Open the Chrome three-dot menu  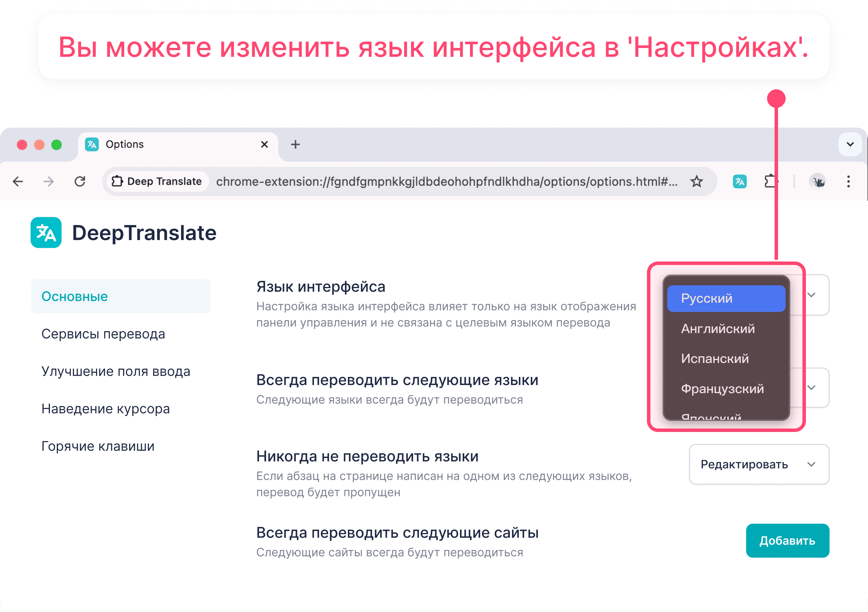click(849, 182)
